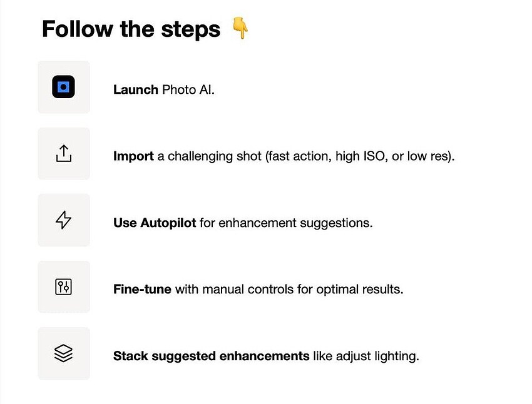Click the bold "Fine-tune" text
The image size is (532, 404).
coord(142,290)
